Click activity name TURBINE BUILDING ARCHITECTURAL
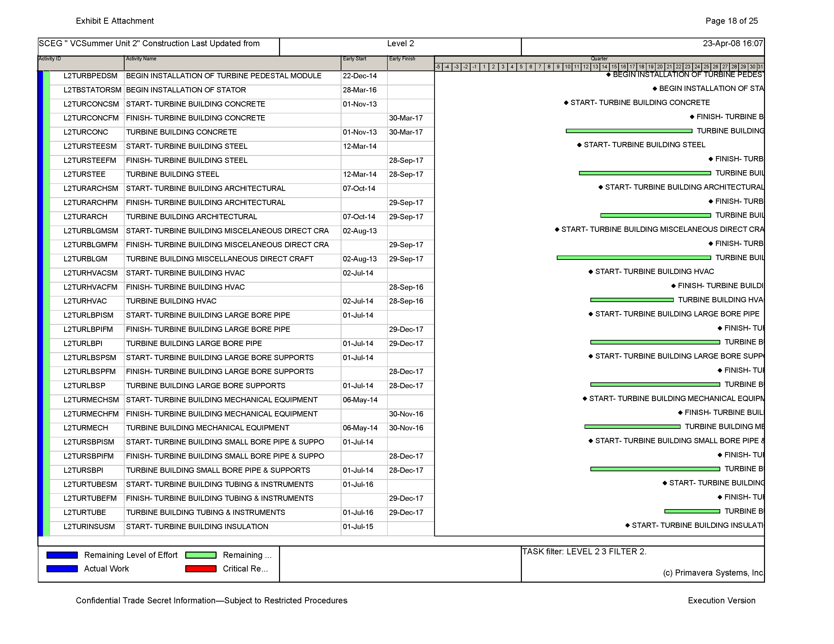 (192, 217)
